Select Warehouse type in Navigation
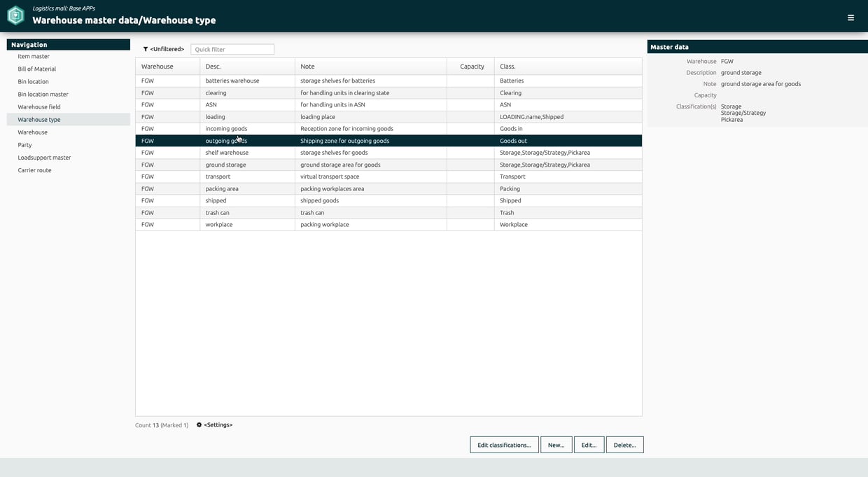The height and width of the screenshot is (477, 868). [x=69, y=119]
